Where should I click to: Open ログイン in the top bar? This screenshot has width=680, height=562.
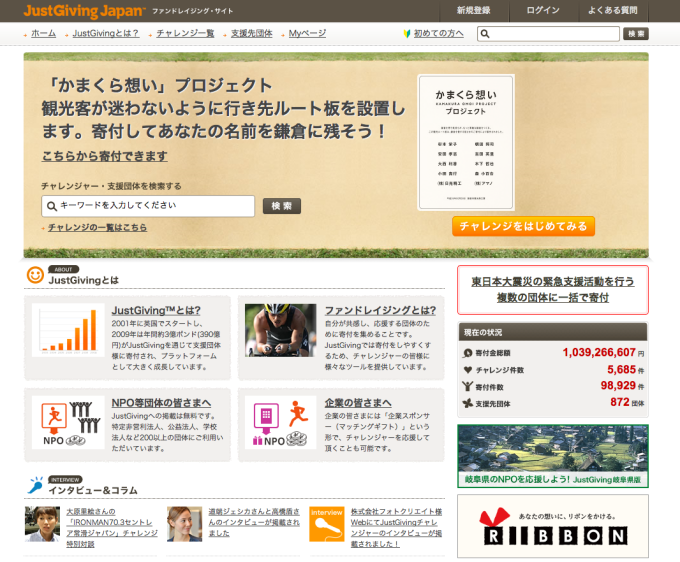[543, 10]
